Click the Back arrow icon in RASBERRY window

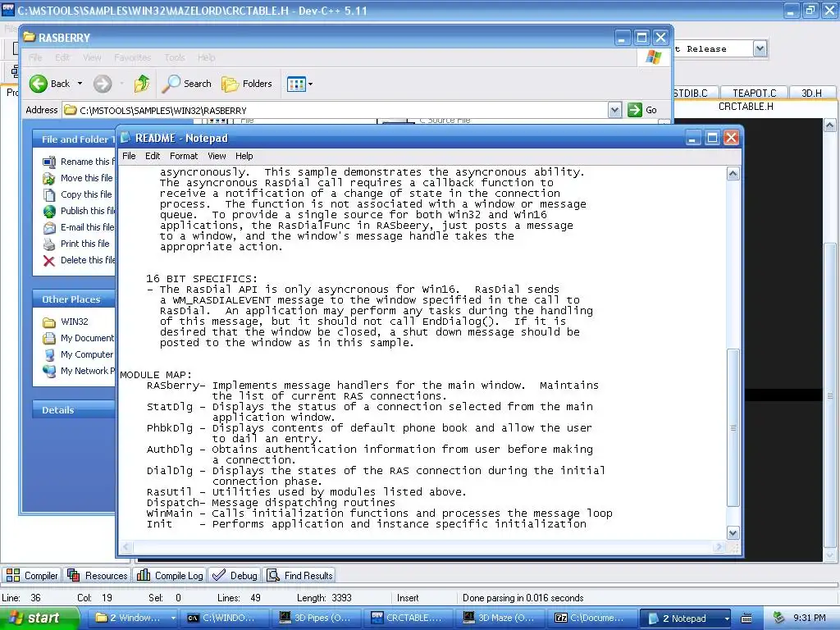click(38, 84)
